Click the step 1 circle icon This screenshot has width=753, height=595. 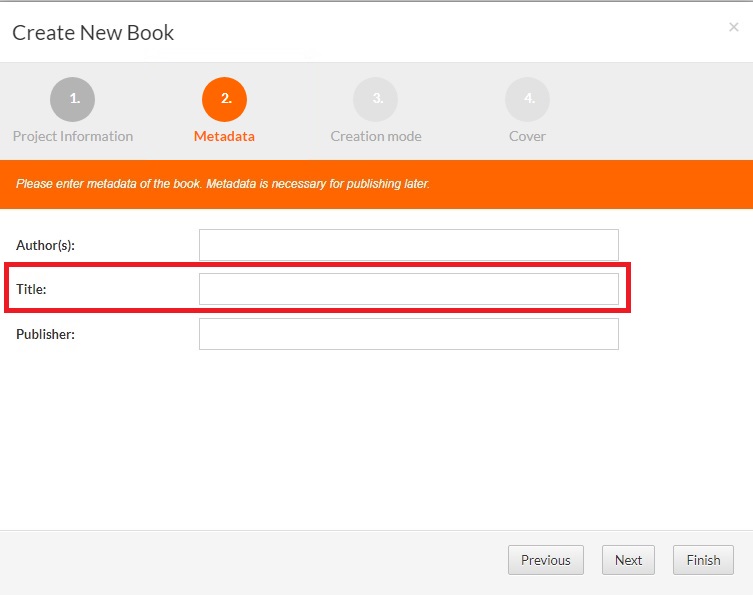pos(72,99)
